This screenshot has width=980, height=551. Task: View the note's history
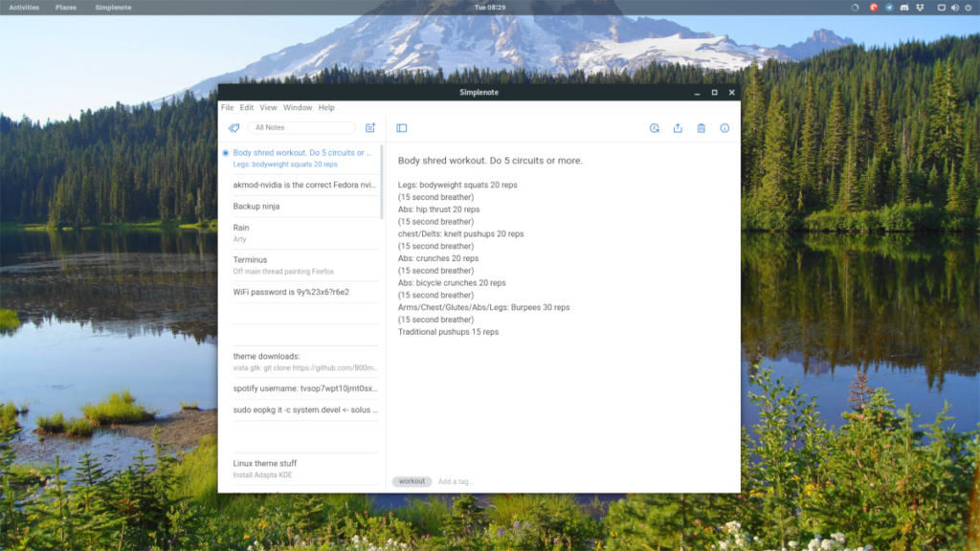coord(656,128)
